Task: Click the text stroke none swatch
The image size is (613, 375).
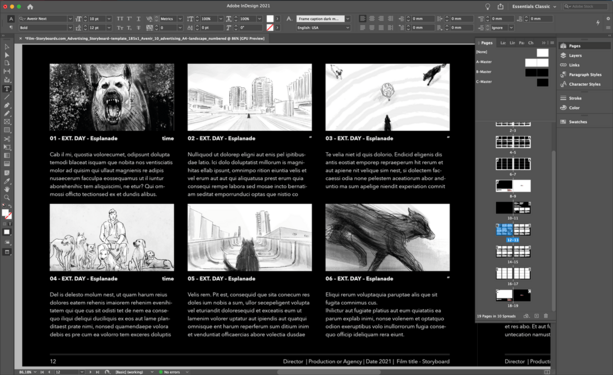Action: click(x=270, y=28)
